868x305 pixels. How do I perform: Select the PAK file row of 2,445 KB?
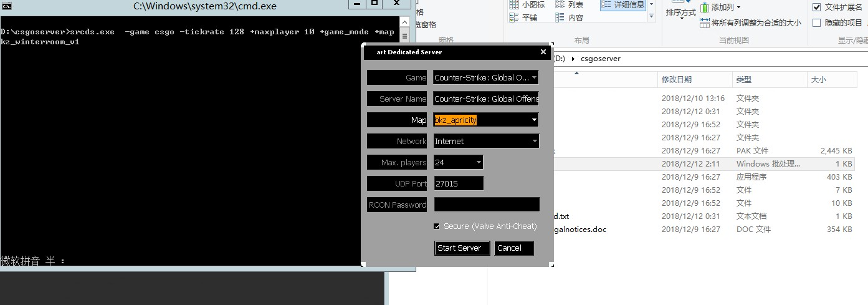[704, 151]
